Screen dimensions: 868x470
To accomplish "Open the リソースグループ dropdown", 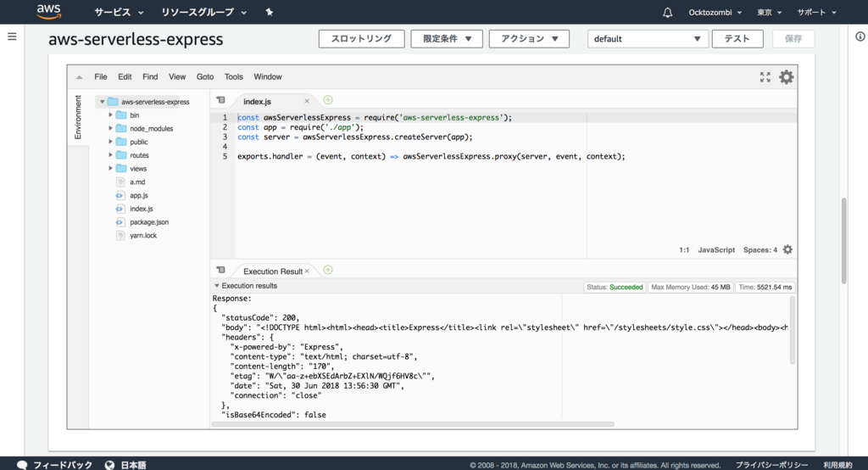I will click(x=203, y=12).
